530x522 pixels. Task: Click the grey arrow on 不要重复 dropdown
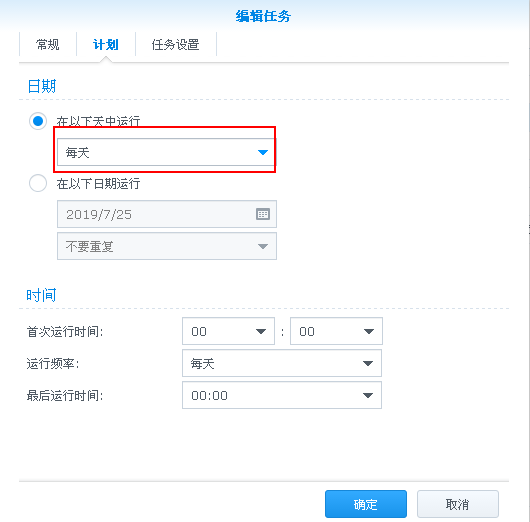coord(263,246)
